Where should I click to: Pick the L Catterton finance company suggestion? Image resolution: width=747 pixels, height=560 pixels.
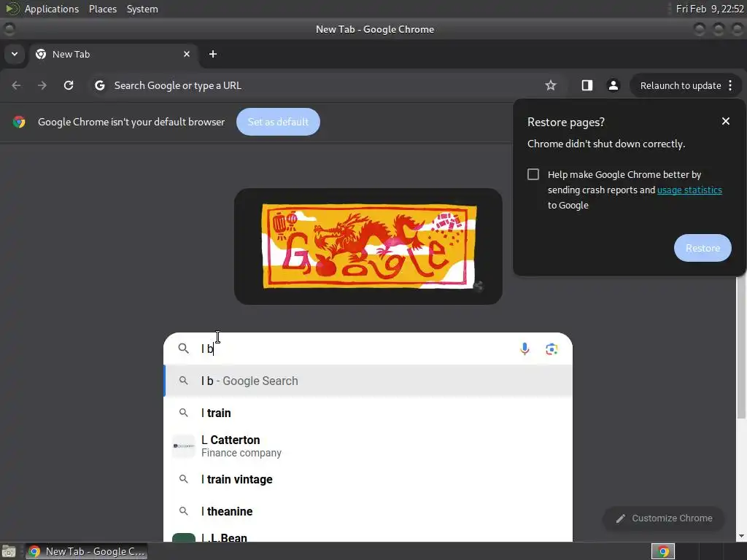tap(368, 446)
